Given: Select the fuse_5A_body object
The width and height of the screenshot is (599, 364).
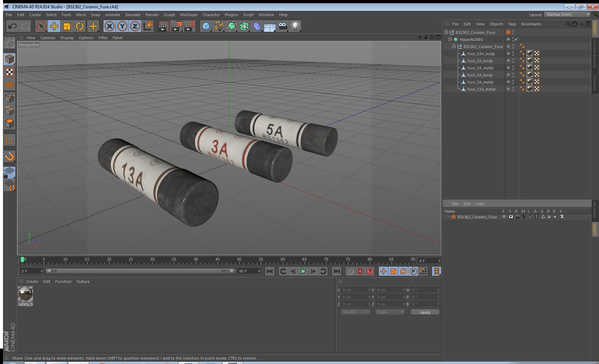Looking at the screenshot, I should click(x=480, y=75).
